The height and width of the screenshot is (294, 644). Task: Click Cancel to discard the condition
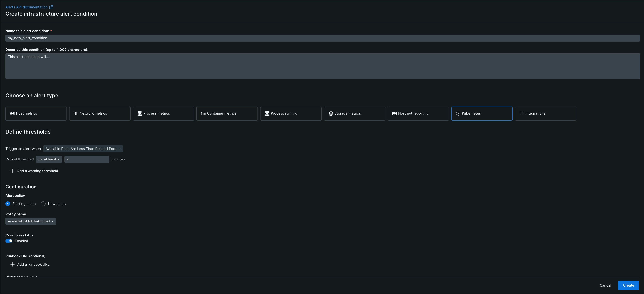click(605, 285)
